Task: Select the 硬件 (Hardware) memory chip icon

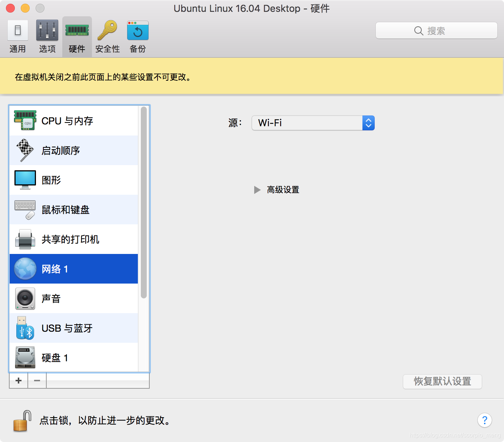Action: click(77, 30)
